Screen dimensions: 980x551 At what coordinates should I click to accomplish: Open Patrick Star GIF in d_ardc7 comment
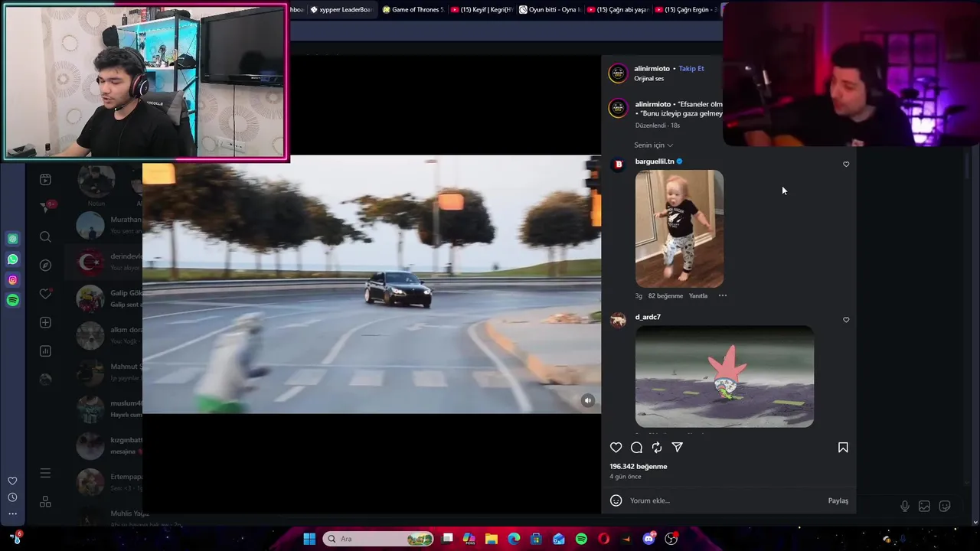point(724,377)
